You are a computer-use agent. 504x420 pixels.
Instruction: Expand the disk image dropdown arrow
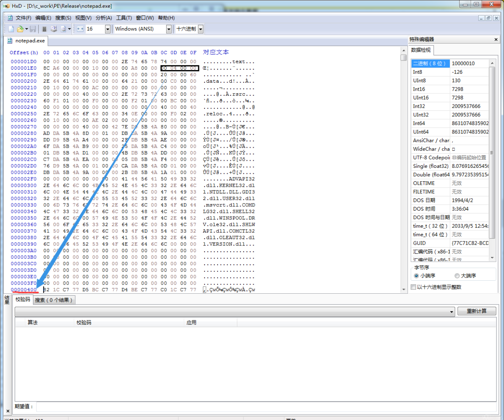(69, 29)
